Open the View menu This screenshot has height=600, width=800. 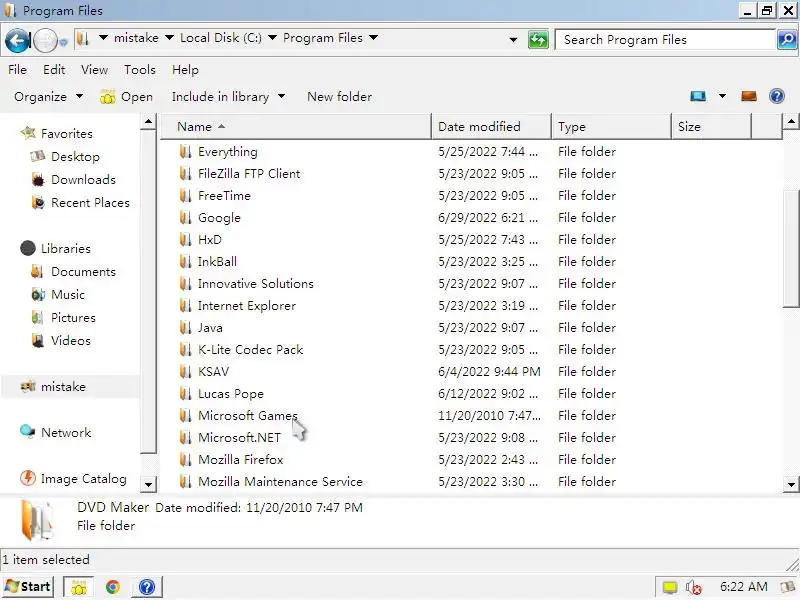click(x=94, y=69)
